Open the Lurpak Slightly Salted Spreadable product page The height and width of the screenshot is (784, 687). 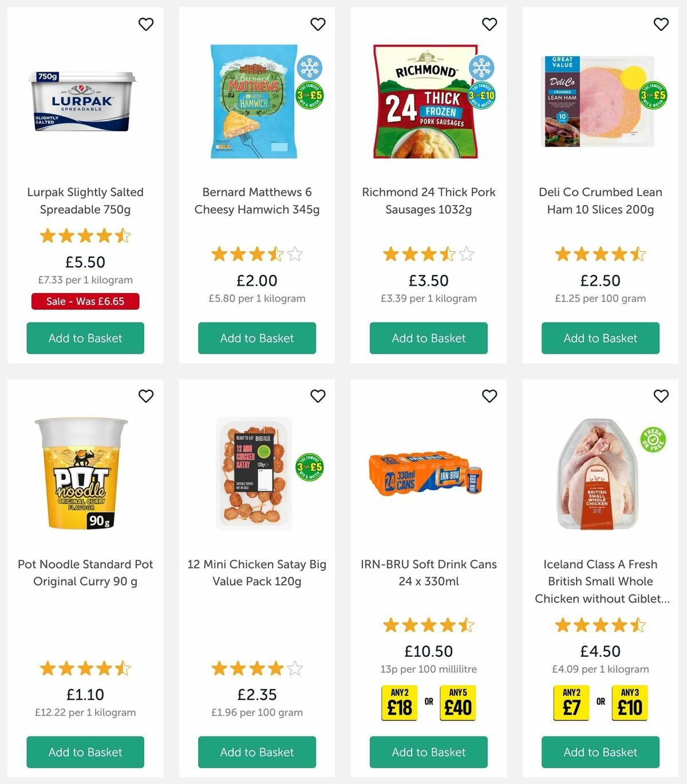85,200
